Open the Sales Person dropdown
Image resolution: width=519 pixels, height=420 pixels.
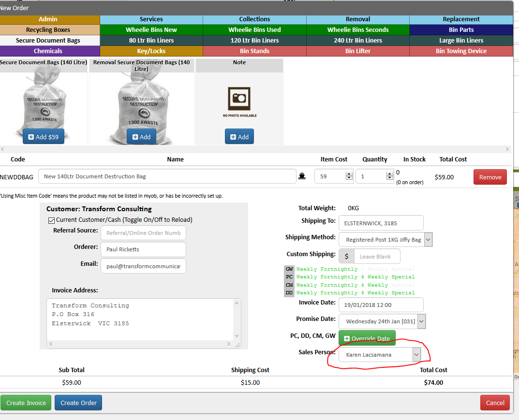[380, 355]
